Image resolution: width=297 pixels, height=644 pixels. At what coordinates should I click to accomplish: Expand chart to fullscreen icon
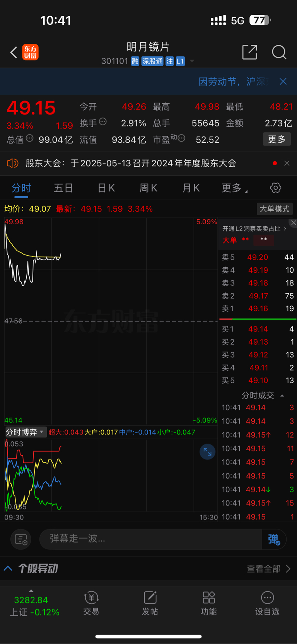click(x=207, y=452)
